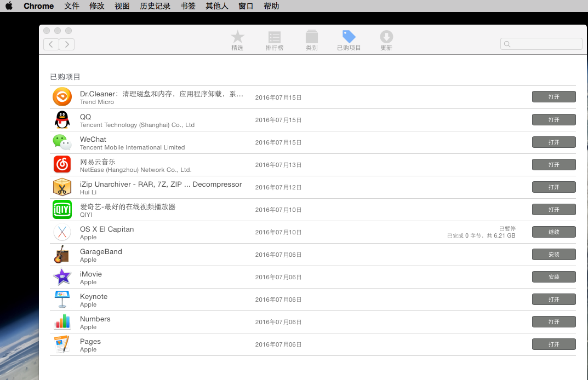Click the 爱奇艺 app title
Image resolution: width=588 pixels, height=380 pixels.
128,206
